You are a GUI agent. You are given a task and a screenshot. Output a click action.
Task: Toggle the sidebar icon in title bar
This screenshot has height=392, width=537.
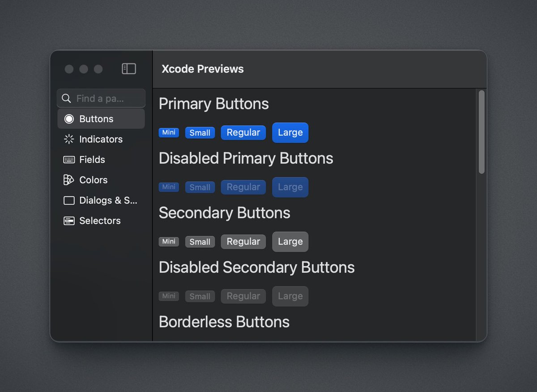[x=129, y=68]
